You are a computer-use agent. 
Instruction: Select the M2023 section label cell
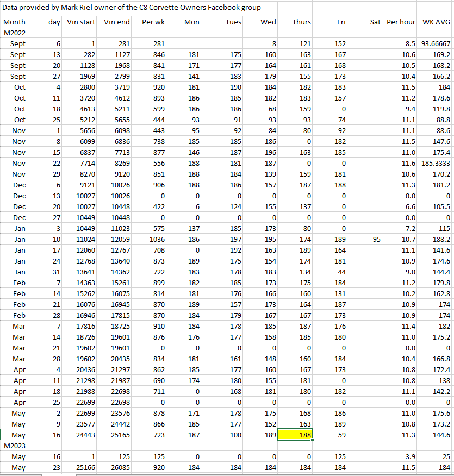tap(15, 446)
